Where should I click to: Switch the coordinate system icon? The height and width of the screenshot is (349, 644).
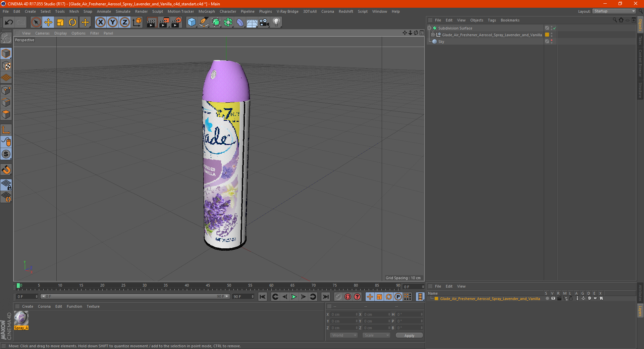(137, 22)
